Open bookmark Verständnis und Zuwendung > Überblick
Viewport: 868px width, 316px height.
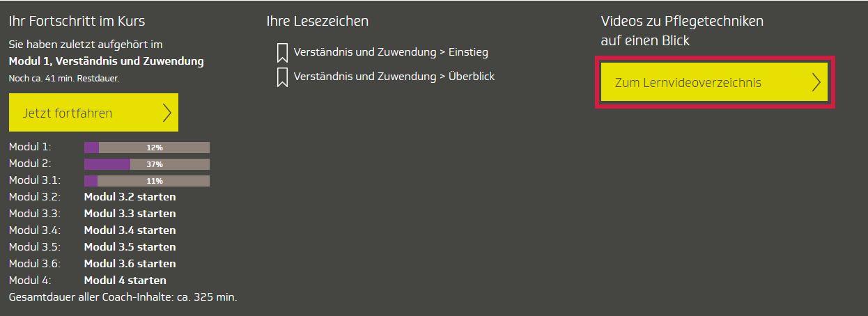coord(394,77)
